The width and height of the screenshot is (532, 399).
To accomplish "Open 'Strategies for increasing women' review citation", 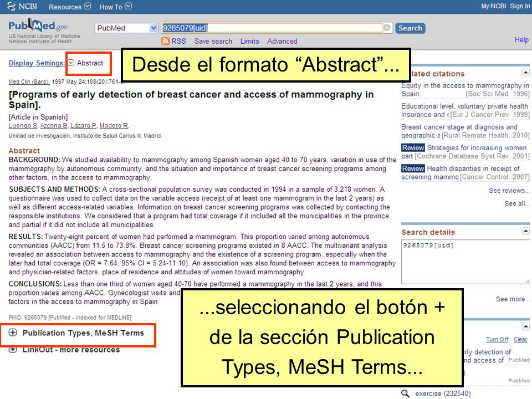I will [x=465, y=152].
